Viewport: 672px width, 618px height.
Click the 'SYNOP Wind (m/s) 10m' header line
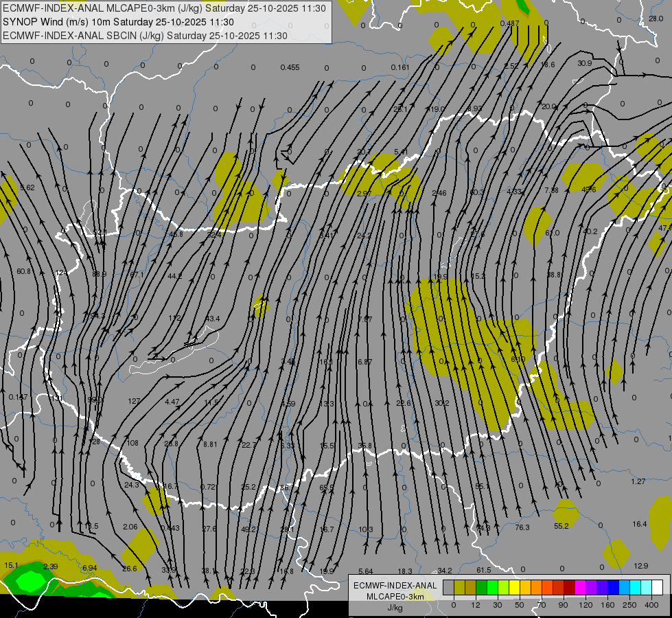(118, 22)
